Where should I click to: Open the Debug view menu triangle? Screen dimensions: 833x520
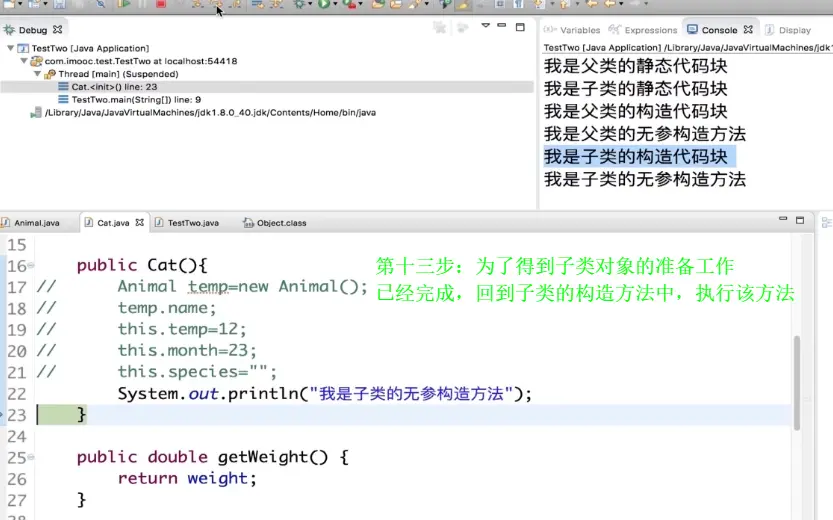[x=485, y=25]
